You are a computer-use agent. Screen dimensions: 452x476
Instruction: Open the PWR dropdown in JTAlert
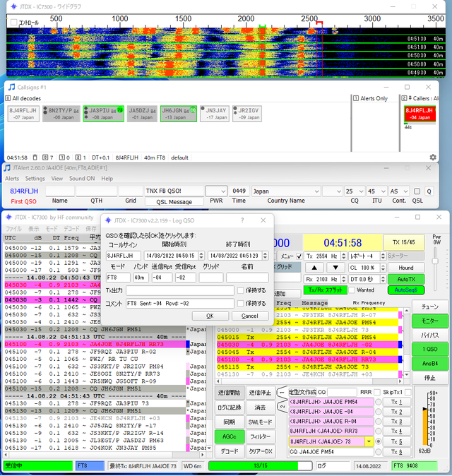pyautogui.click(x=216, y=191)
